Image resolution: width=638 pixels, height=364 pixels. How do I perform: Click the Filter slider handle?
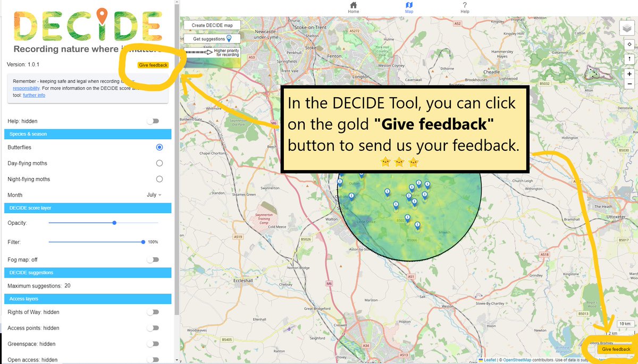click(143, 242)
